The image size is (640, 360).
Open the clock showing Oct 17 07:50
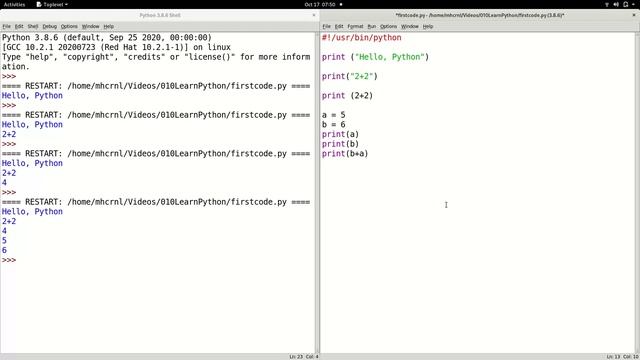320,4
